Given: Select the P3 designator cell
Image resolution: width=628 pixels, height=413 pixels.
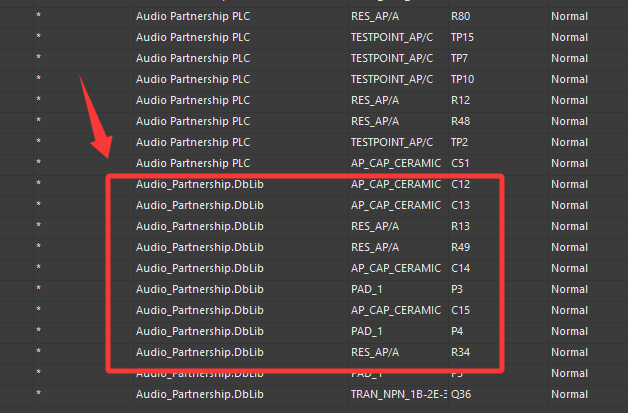Looking at the screenshot, I should point(498,289).
